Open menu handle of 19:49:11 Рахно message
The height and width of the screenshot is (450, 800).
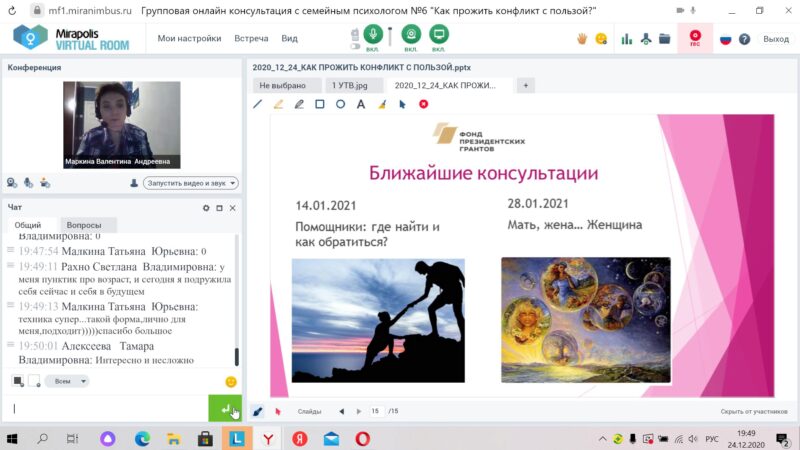(x=10, y=265)
